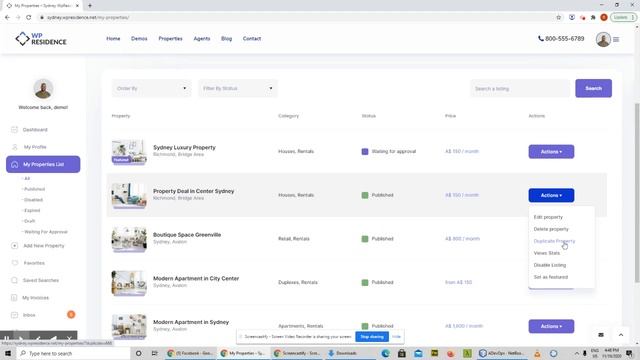Open Sydney Luxury Property thumbnail

pos(129,152)
